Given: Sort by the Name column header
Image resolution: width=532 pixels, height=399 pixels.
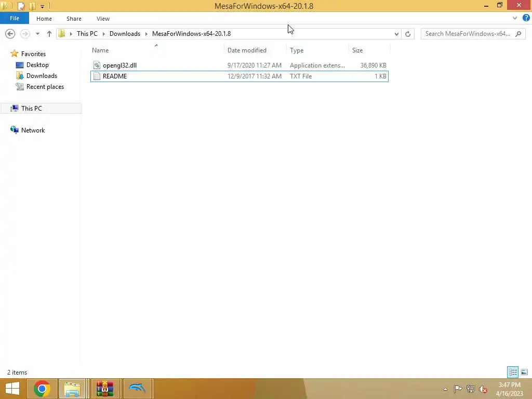Looking at the screenshot, I should (100, 50).
